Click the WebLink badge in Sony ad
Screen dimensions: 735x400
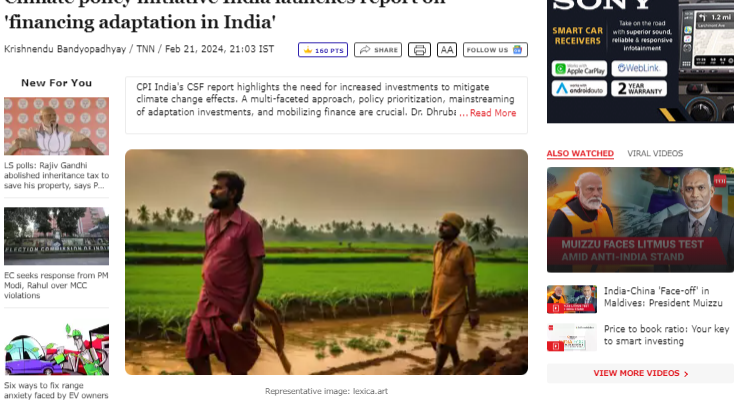click(639, 68)
